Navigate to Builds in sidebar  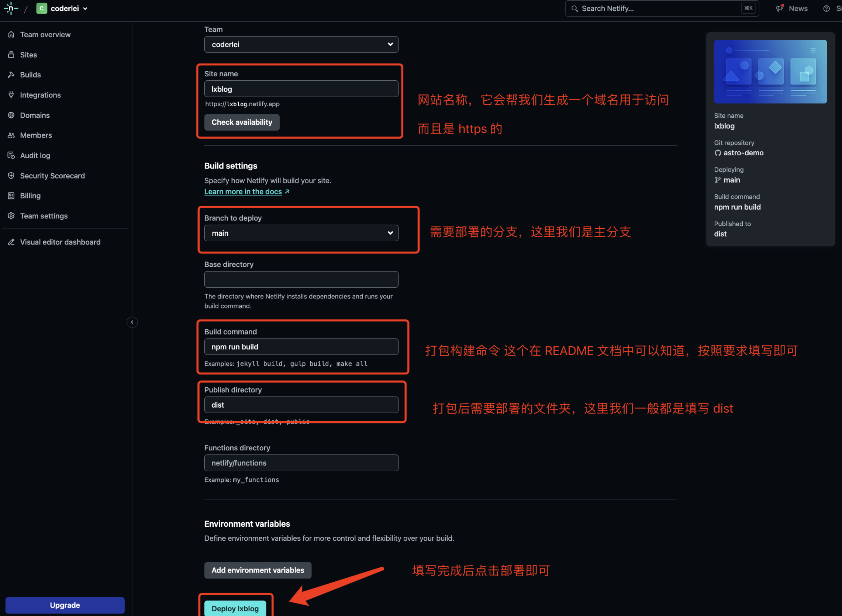pos(30,75)
